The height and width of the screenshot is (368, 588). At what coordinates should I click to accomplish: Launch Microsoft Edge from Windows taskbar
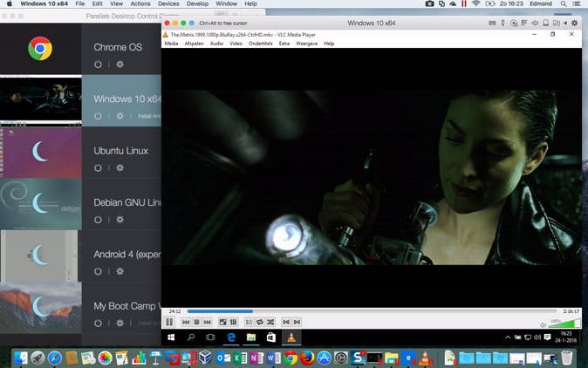point(231,337)
